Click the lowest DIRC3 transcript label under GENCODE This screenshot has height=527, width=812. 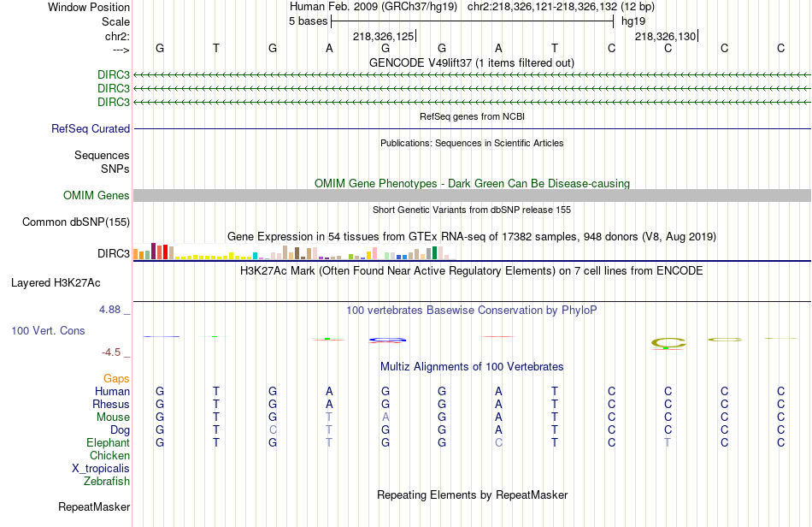point(114,102)
